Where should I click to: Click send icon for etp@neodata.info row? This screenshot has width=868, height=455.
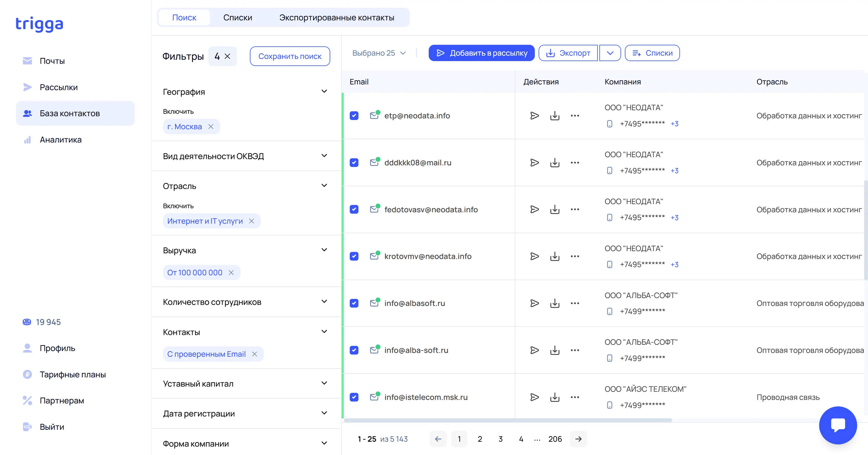point(534,116)
